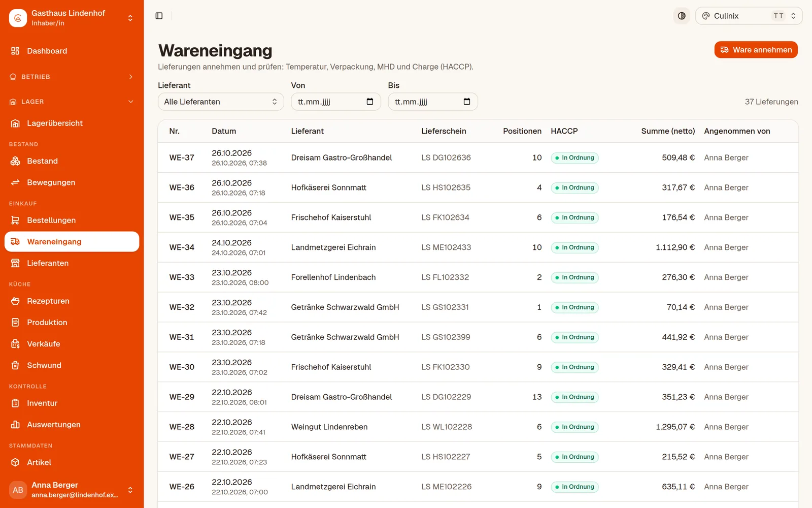The image size is (812, 508).
Task: Click the Rezepturen chef hat icon
Action: pos(15,301)
